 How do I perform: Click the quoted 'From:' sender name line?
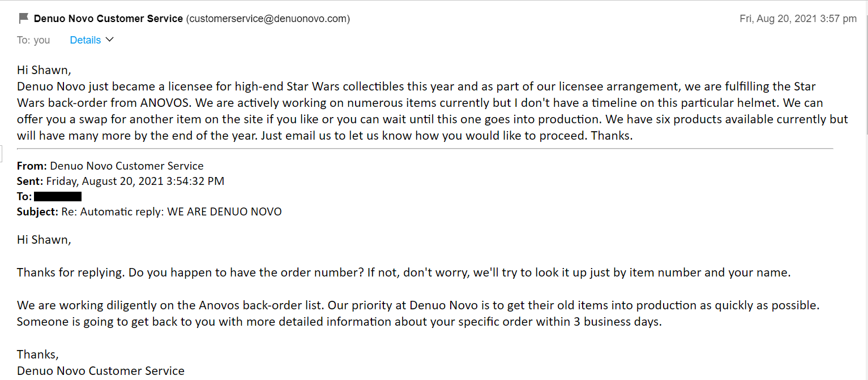point(110,166)
